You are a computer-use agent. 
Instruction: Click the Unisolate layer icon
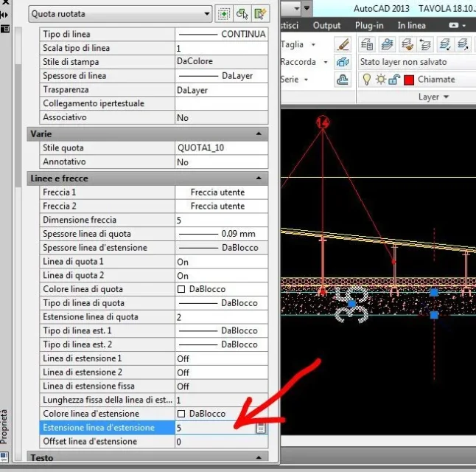[463, 44]
